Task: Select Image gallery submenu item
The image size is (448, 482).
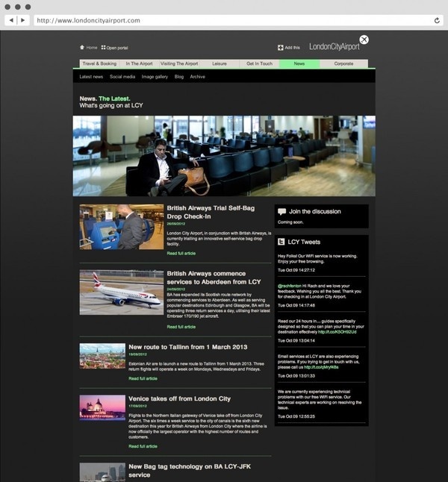Action: click(x=155, y=77)
